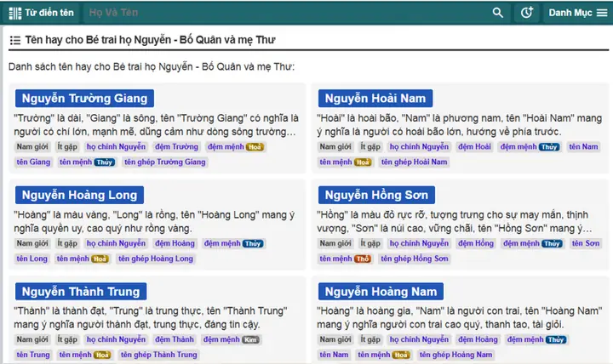Screen dimensions: 613x364
Task: Click the "Hồng" là màu đỏ description text
Action: tap(455, 221)
